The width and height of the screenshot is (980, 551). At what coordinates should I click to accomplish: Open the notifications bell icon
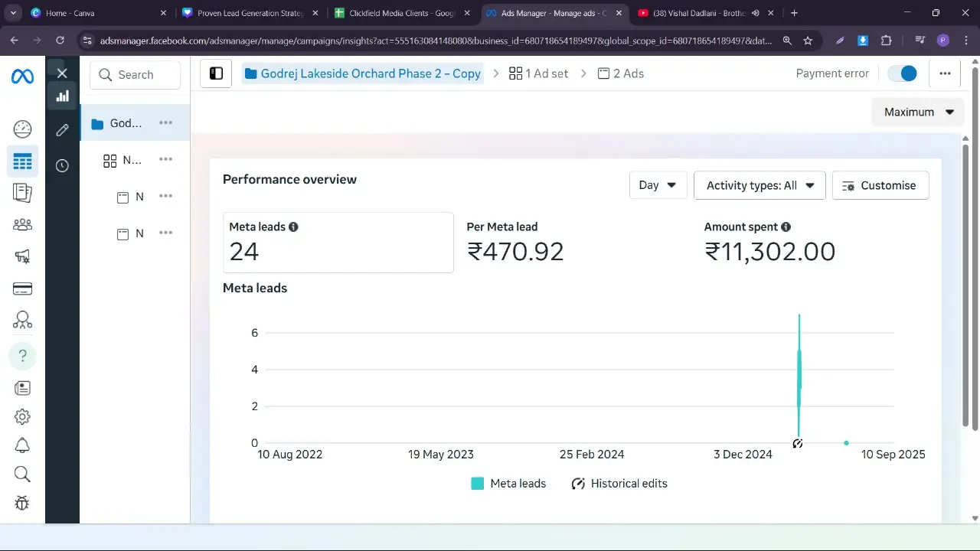click(x=22, y=445)
